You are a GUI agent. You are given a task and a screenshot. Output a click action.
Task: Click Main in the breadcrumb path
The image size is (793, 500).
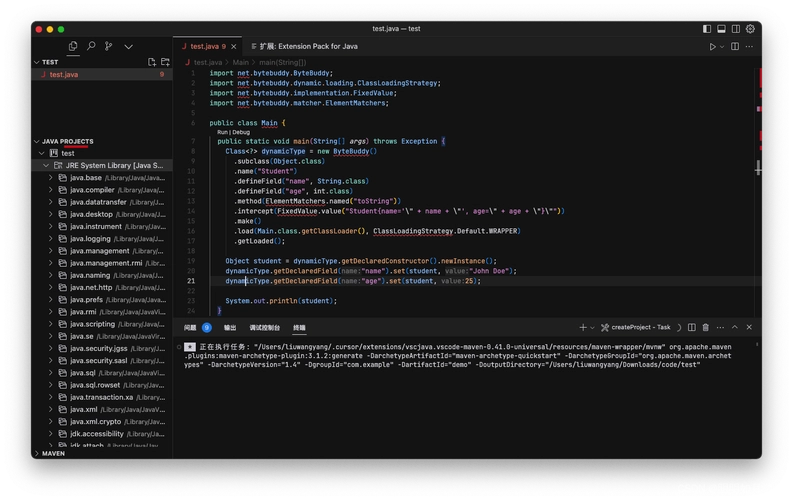241,62
